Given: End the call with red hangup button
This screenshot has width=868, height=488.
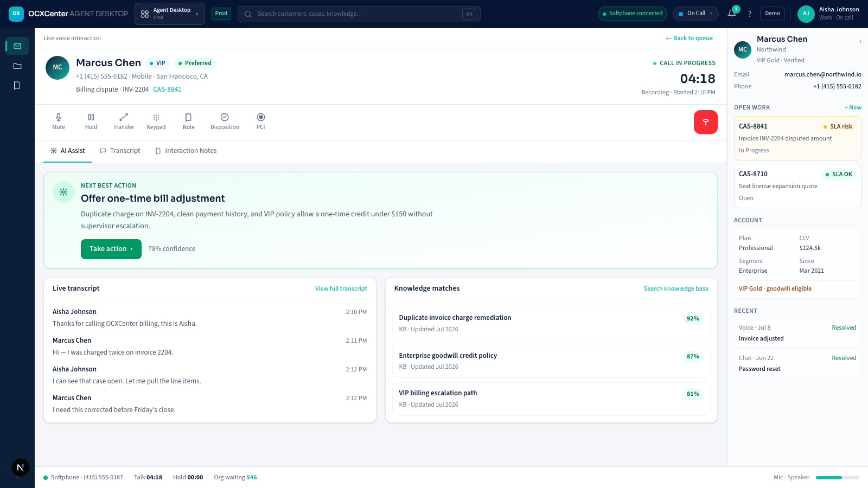Looking at the screenshot, I should click(x=706, y=122).
